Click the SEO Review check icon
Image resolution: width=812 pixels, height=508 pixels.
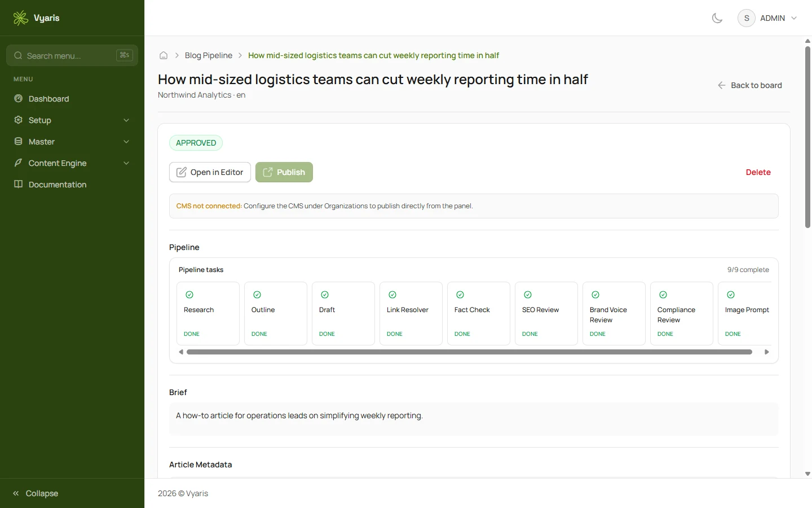[528, 295]
